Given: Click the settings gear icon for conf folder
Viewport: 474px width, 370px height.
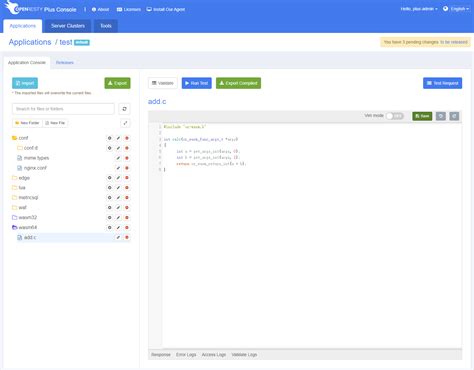Looking at the screenshot, I should [109, 138].
